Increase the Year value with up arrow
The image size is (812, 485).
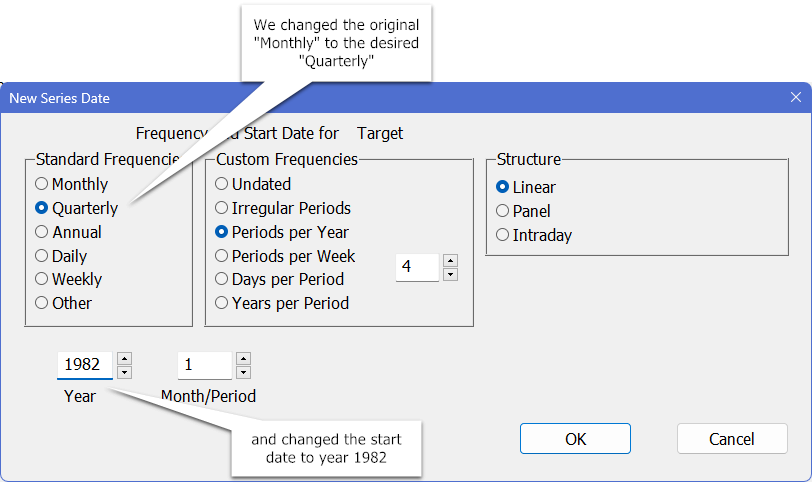tap(124, 358)
